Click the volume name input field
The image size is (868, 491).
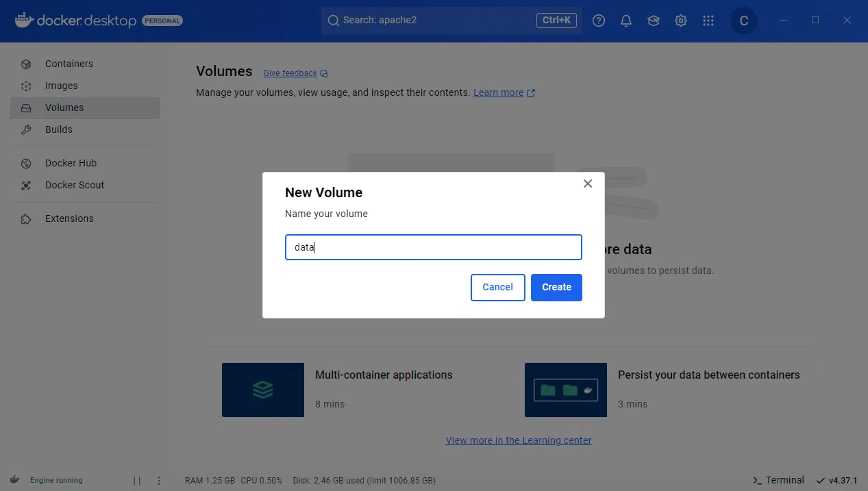433,247
